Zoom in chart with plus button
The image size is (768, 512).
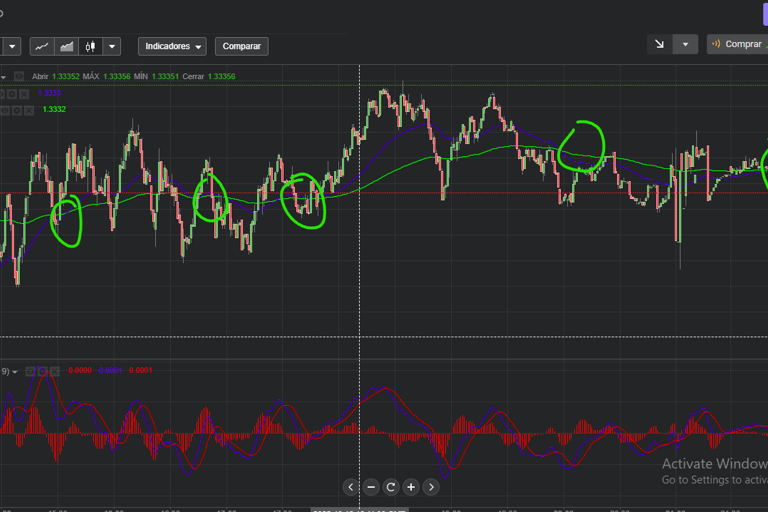coord(411,488)
